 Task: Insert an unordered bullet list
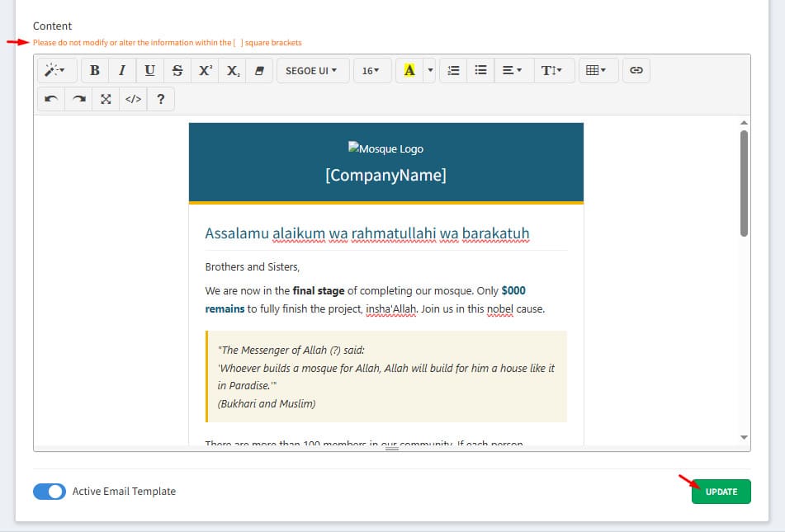tap(480, 71)
